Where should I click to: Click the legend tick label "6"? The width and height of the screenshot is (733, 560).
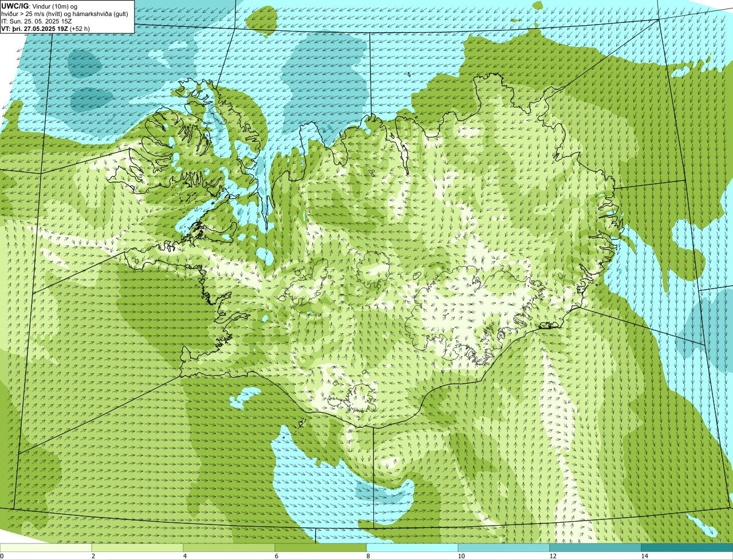tap(276, 556)
